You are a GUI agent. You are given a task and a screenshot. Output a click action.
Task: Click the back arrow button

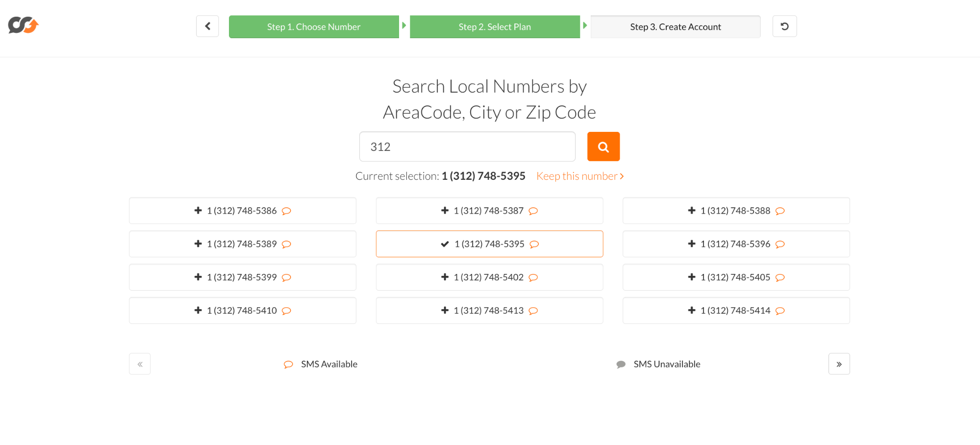[207, 26]
